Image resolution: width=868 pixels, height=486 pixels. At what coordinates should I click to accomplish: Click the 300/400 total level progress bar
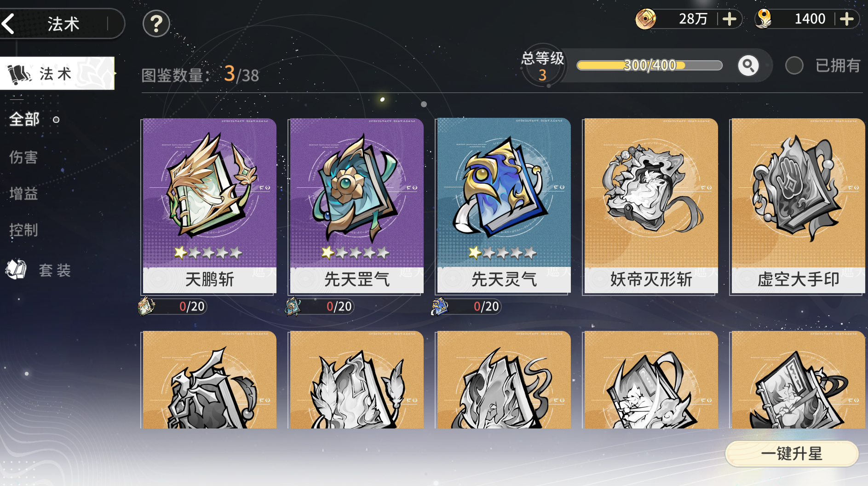click(x=650, y=65)
